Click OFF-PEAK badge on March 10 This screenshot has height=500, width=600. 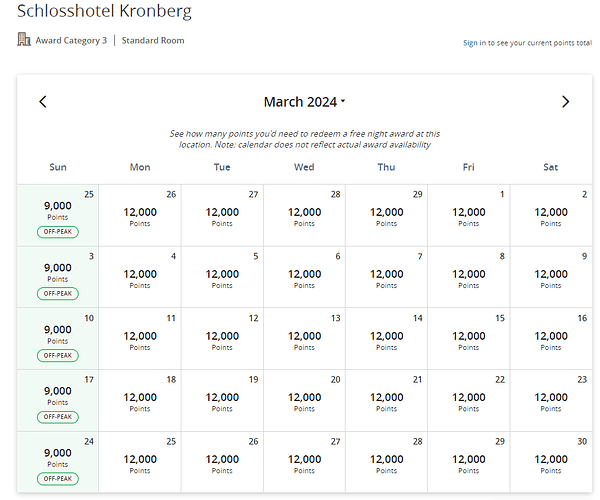58,355
